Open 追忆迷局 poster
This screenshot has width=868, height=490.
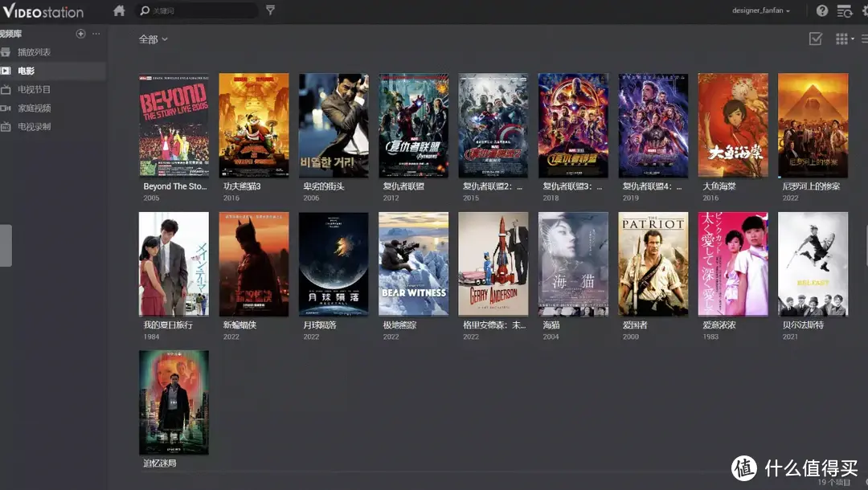pos(174,402)
